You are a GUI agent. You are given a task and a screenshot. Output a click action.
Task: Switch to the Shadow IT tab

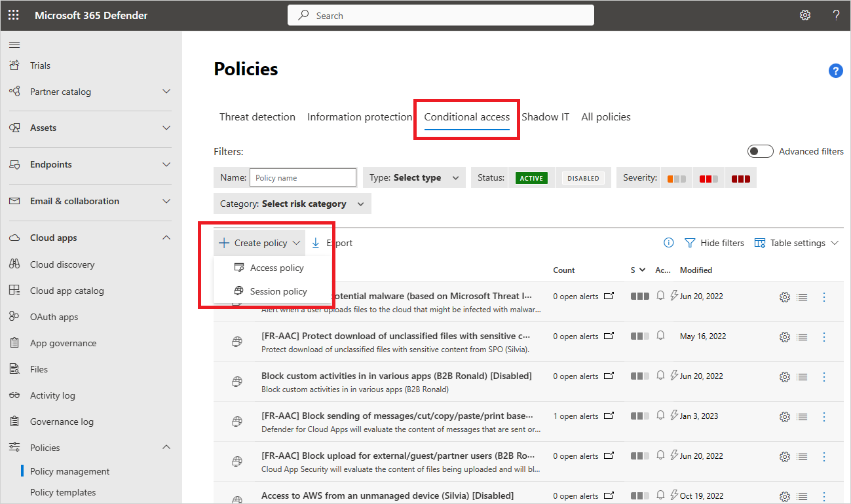point(545,117)
